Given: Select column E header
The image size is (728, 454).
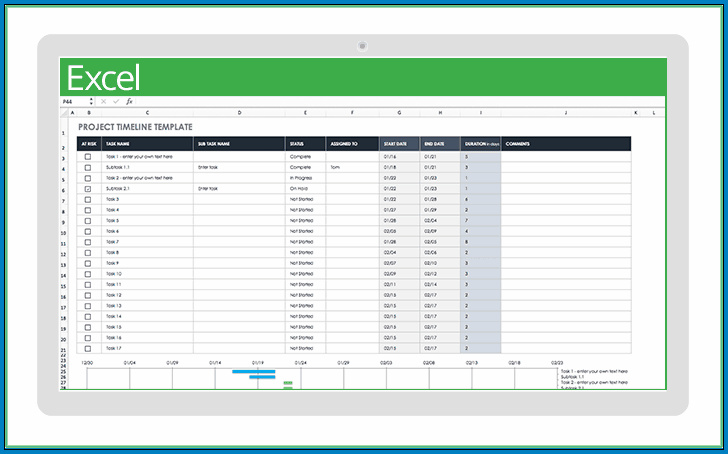Looking at the screenshot, I should 305,113.
